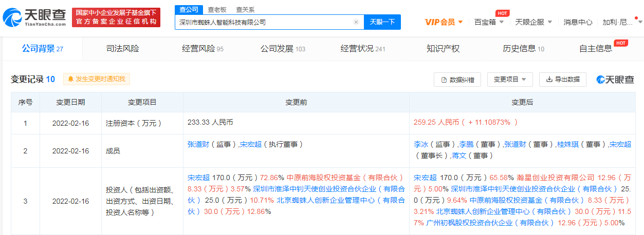
Task: Open 消息中心 message center
Action: click(x=578, y=22)
